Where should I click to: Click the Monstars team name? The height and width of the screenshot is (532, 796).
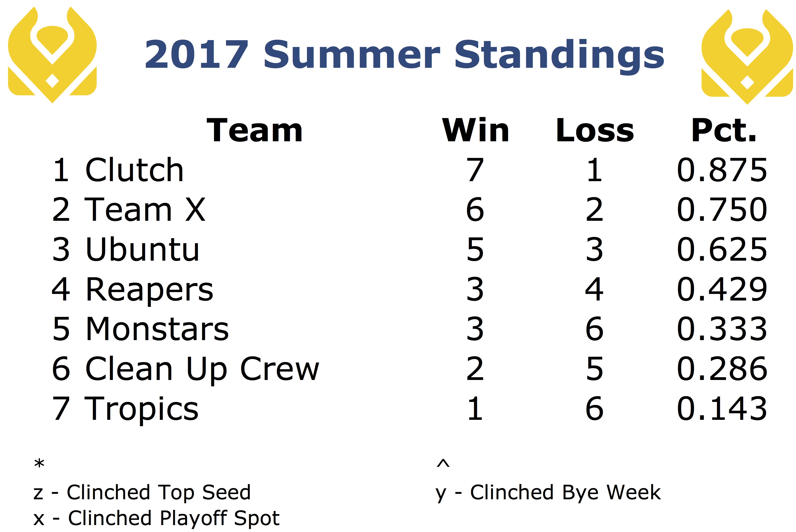pos(158,329)
